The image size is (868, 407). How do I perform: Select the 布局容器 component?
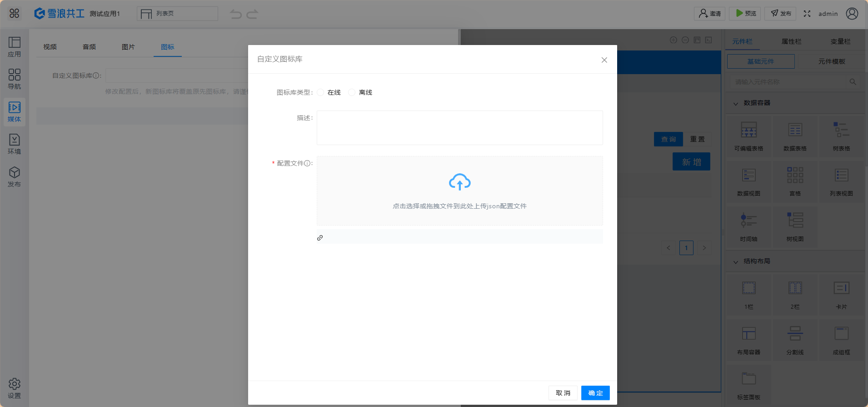click(749, 340)
